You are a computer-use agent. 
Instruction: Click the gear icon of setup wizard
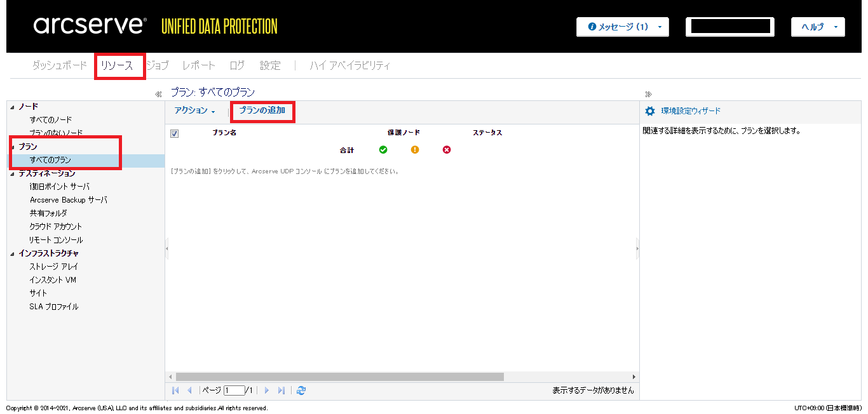coord(650,111)
